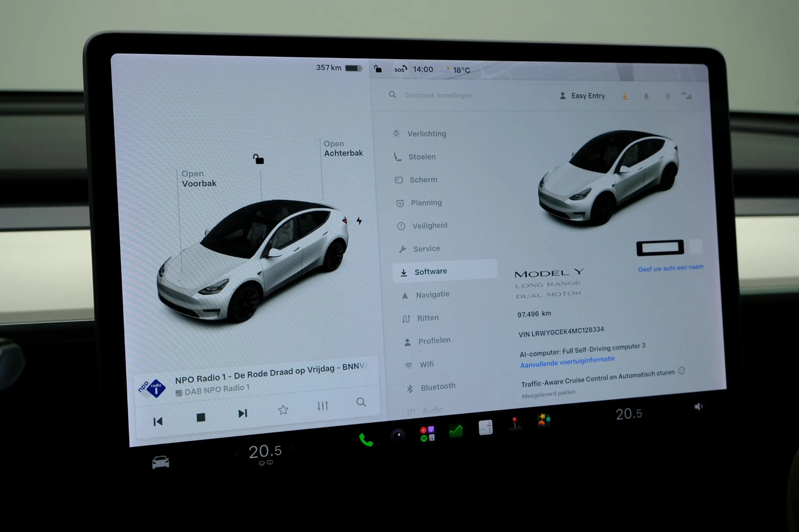Tap the 14:00 clock in status bar
The height and width of the screenshot is (532, 799).
[x=423, y=70]
